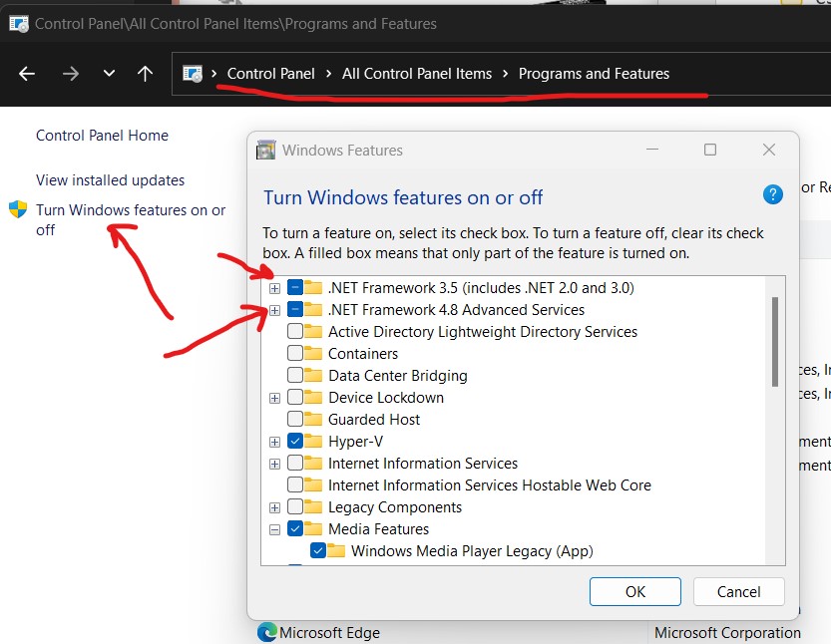Click the Windows Features dialog title icon
Viewport: 831px width, 644px height.
[x=266, y=151]
